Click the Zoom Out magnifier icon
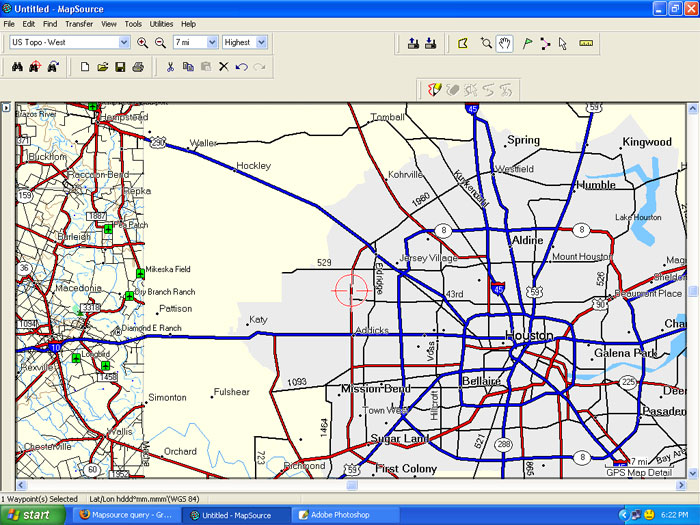Viewport: 700px width, 525px height. click(x=160, y=42)
